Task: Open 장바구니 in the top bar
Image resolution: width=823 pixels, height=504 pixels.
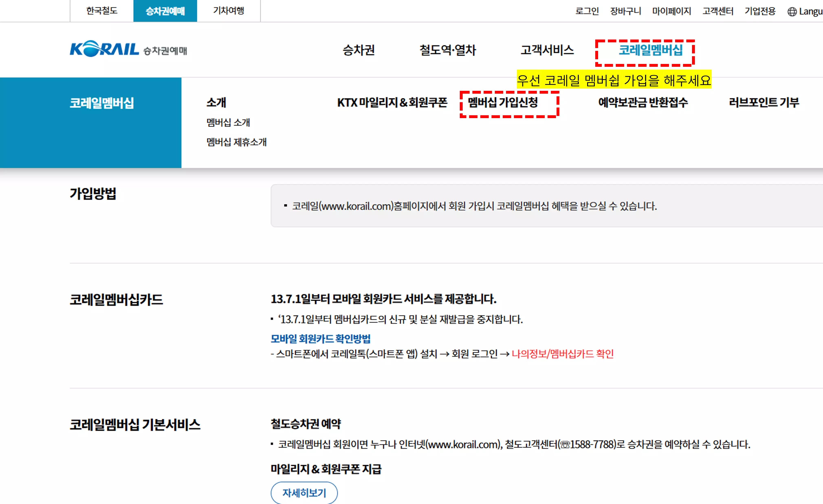Action: pyautogui.click(x=626, y=11)
